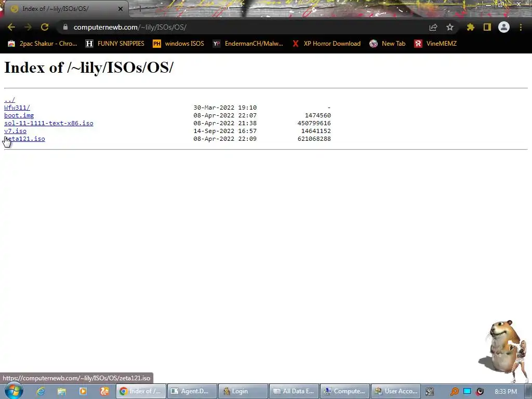532x399 pixels.
Task: Click the 621068288 file size
Action: (314, 139)
